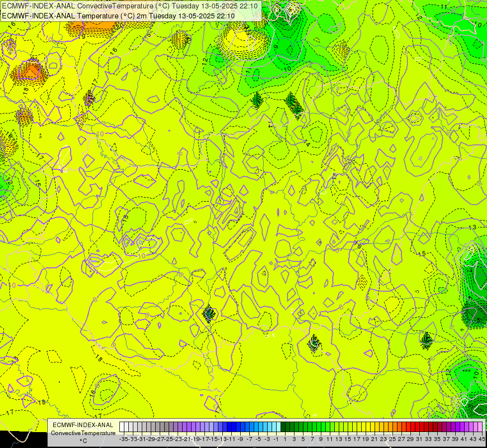Click the '33' legend scale value
487x448 pixels.
tap(428, 439)
